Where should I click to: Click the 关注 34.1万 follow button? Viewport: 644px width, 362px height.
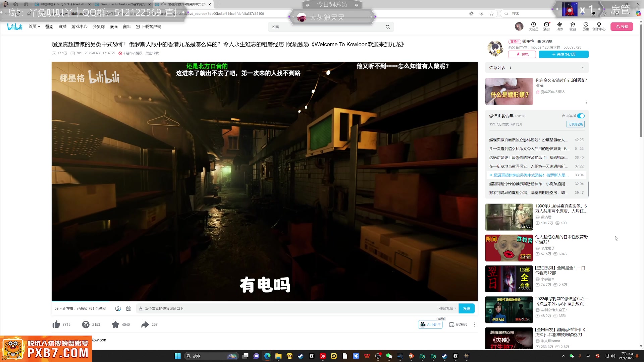[x=563, y=54]
